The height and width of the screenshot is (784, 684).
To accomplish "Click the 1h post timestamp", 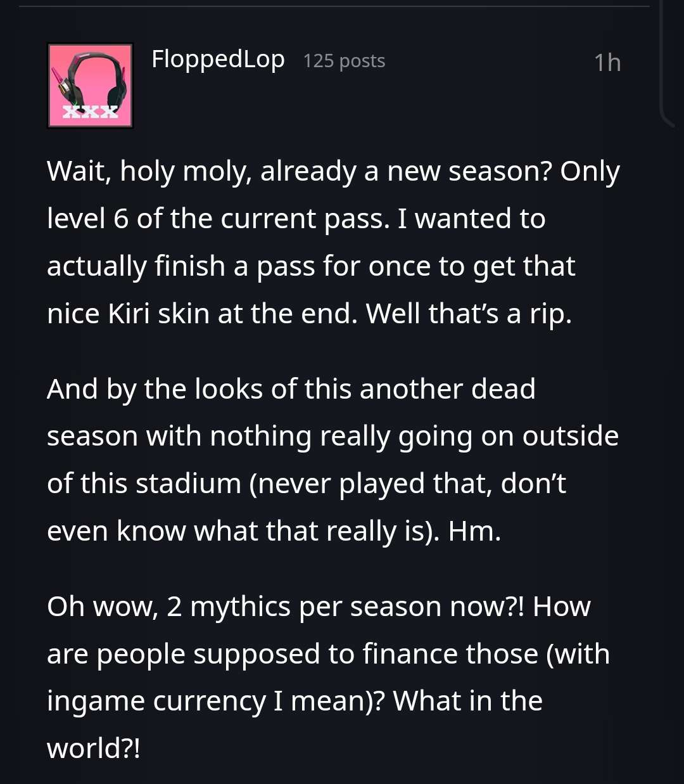I will [607, 62].
